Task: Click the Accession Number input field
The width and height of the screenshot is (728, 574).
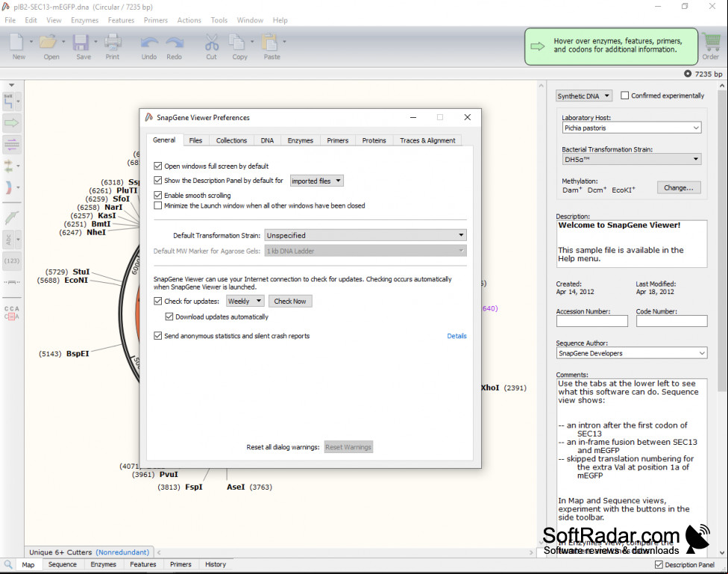Action: (x=592, y=321)
